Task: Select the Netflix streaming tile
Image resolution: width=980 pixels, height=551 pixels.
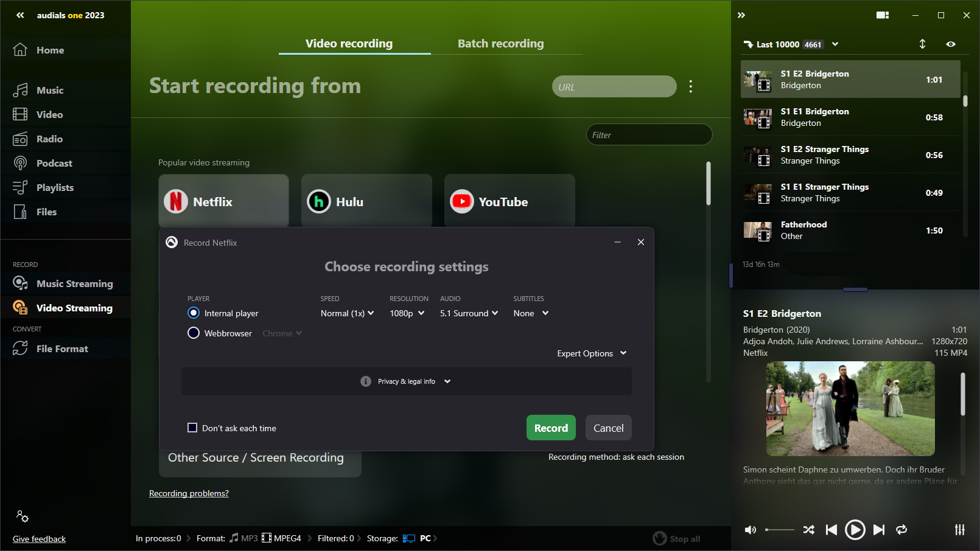Action: coord(223,201)
